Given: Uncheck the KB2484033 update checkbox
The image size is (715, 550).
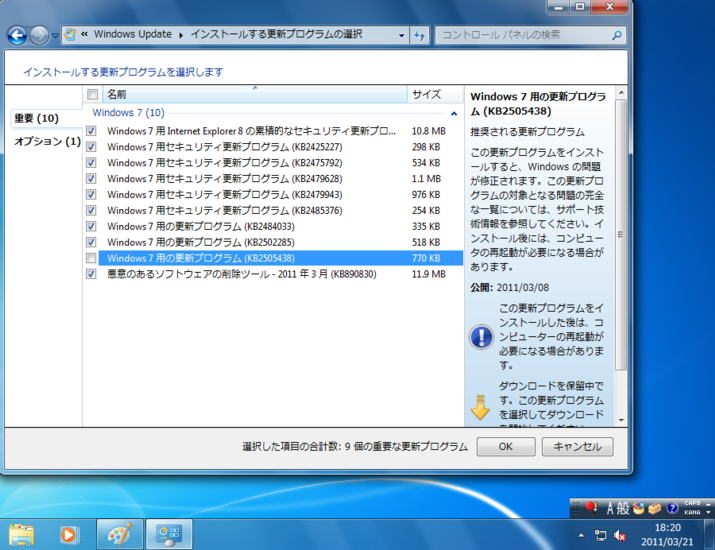Looking at the screenshot, I should [x=91, y=227].
